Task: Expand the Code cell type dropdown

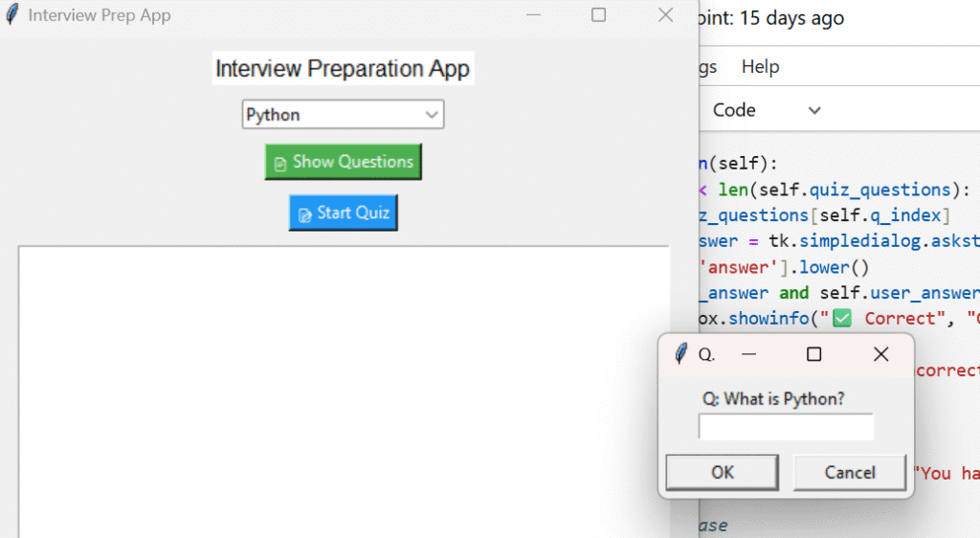Action: (813, 111)
